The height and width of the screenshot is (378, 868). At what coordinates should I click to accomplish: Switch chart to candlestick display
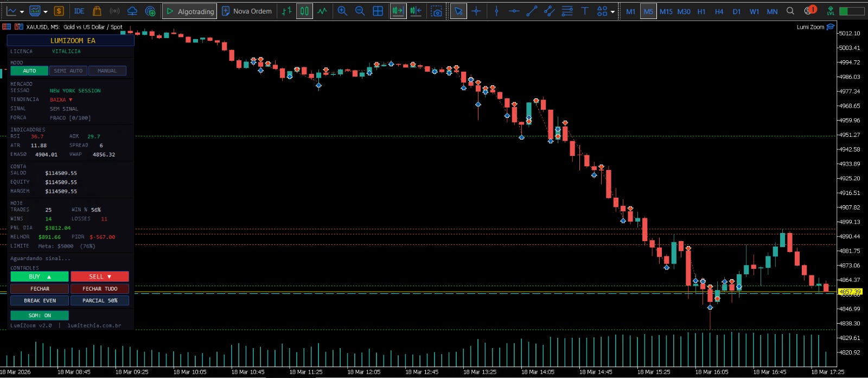304,11
